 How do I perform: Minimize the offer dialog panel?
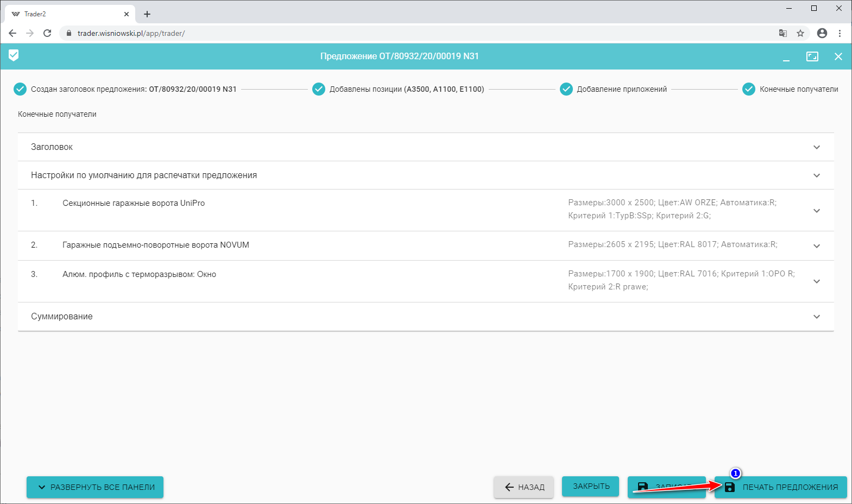click(x=786, y=57)
